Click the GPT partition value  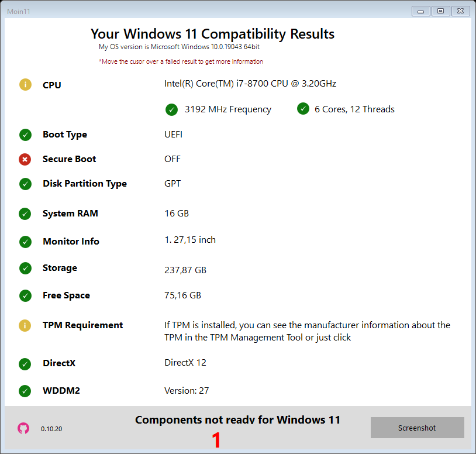pyautogui.click(x=173, y=184)
